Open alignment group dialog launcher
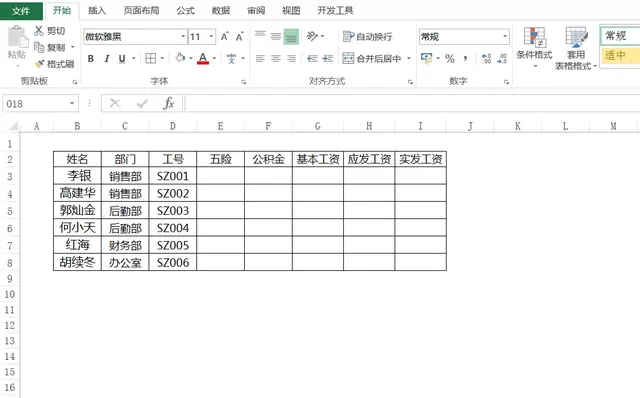Image resolution: width=640 pixels, height=398 pixels. point(410,82)
